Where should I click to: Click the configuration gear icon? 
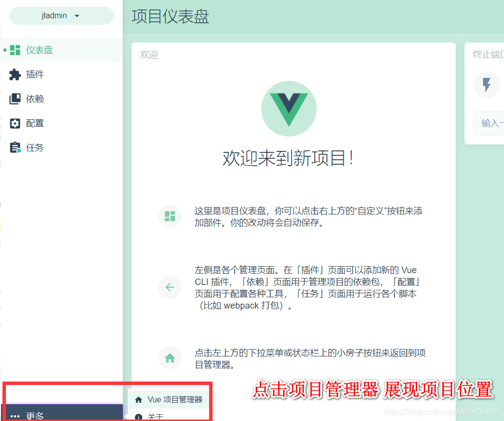click(x=15, y=123)
